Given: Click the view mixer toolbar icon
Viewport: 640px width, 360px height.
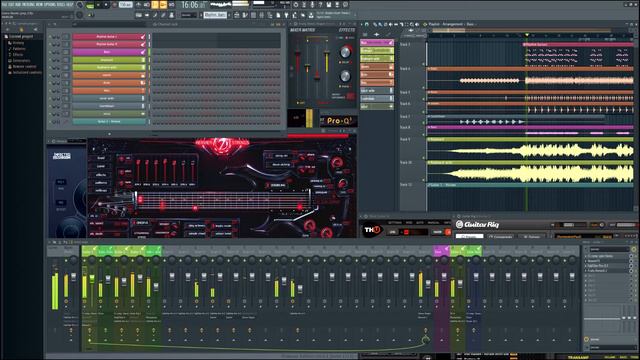Looking at the screenshot, I should pyautogui.click(x=261, y=15).
